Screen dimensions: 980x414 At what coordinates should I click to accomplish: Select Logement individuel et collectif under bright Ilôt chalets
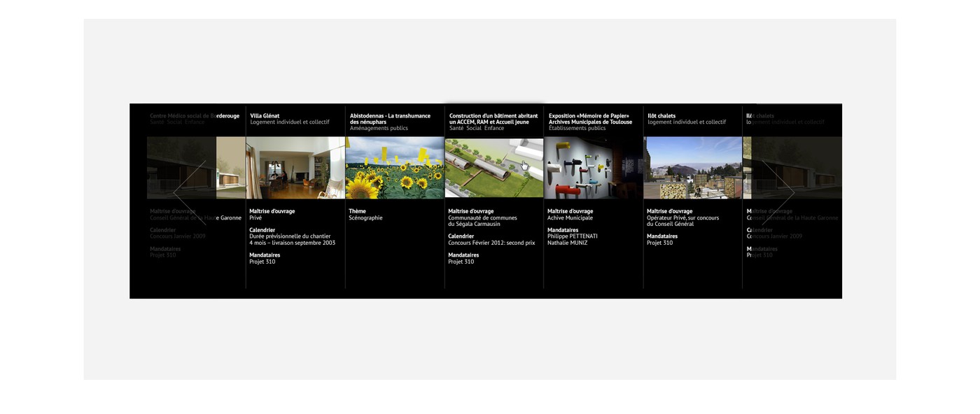687,122
